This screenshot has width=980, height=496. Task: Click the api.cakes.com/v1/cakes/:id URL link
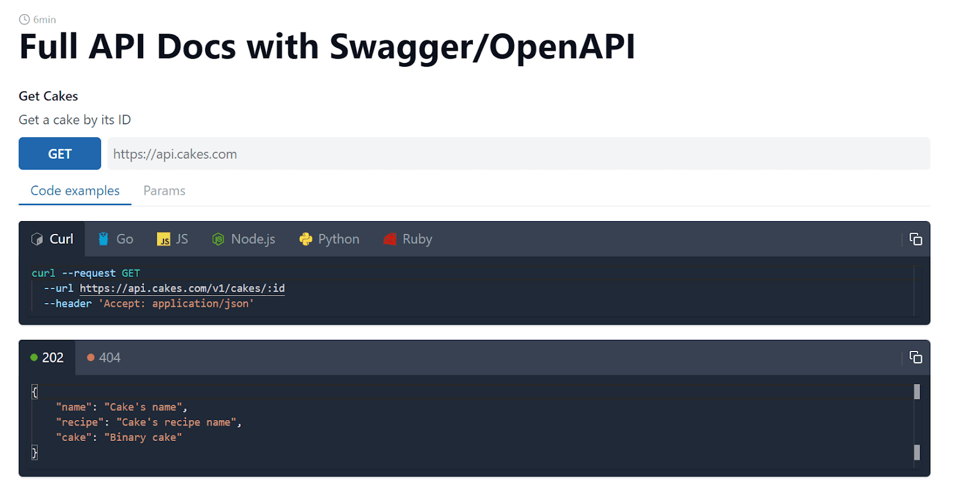(183, 288)
